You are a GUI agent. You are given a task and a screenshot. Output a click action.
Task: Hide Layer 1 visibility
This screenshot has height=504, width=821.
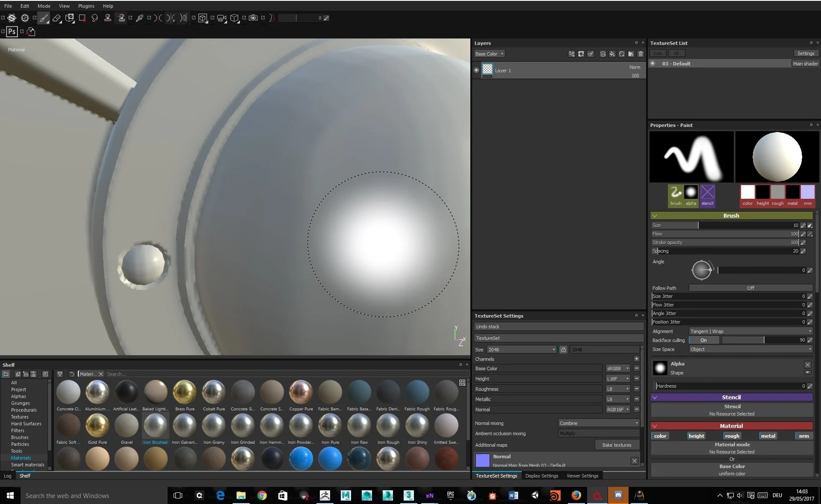tap(476, 70)
